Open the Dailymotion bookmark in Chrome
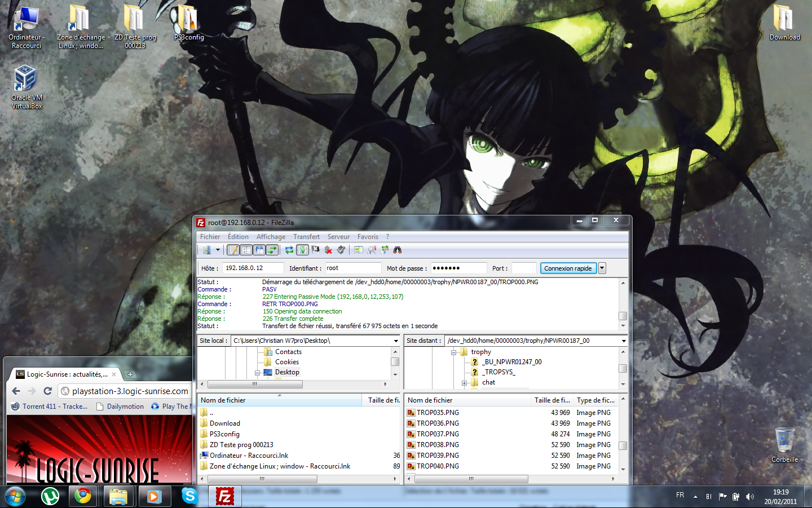Image resolution: width=812 pixels, height=508 pixels. click(x=120, y=407)
